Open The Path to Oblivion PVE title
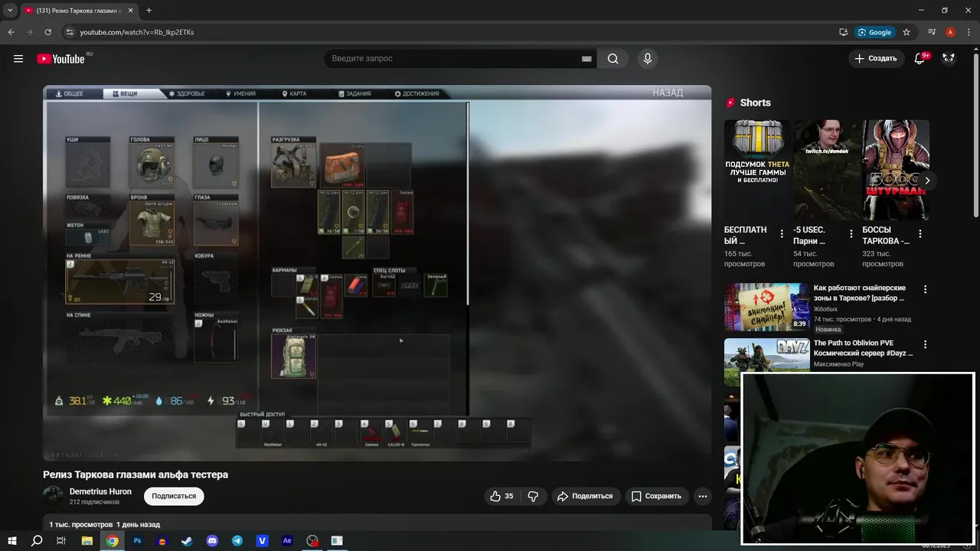 (x=863, y=348)
